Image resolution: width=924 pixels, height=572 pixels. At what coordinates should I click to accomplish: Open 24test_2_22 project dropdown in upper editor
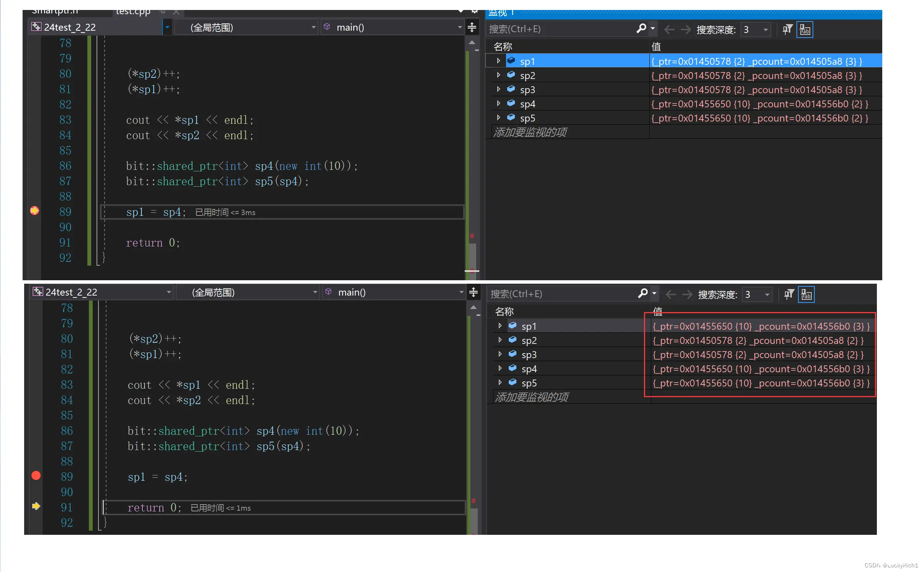pyautogui.click(x=167, y=27)
